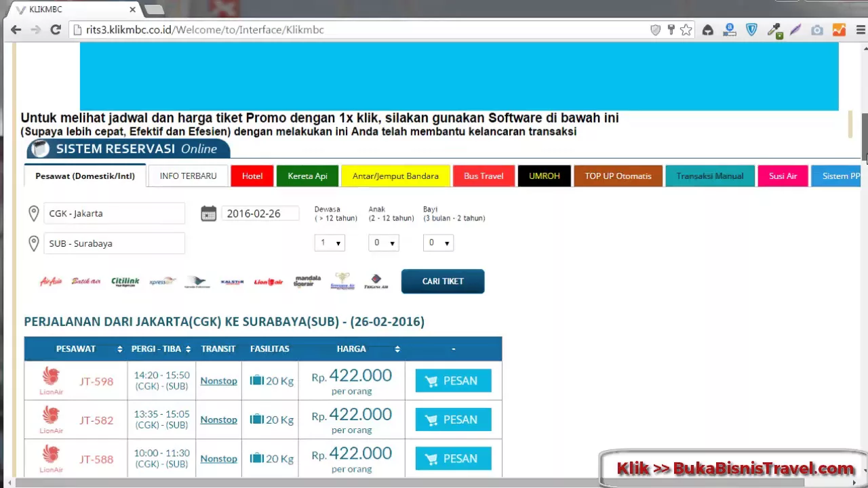Select the Batik Air airline logo

pos(86,281)
